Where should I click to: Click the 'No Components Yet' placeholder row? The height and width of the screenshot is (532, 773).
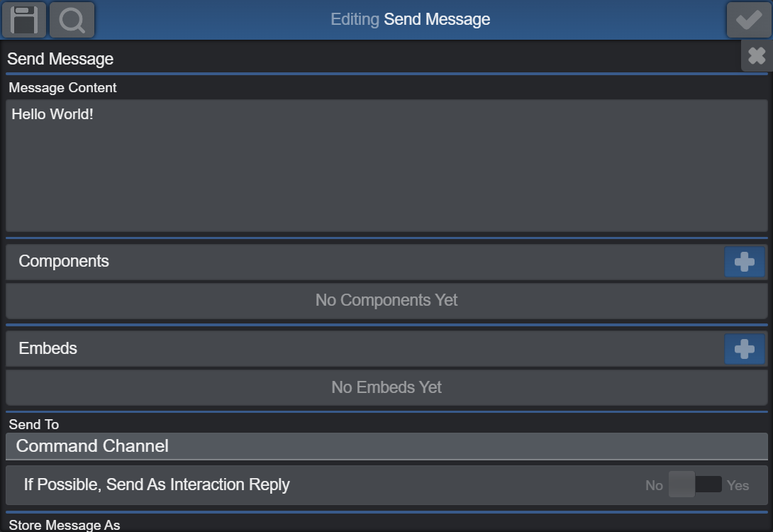point(386,300)
